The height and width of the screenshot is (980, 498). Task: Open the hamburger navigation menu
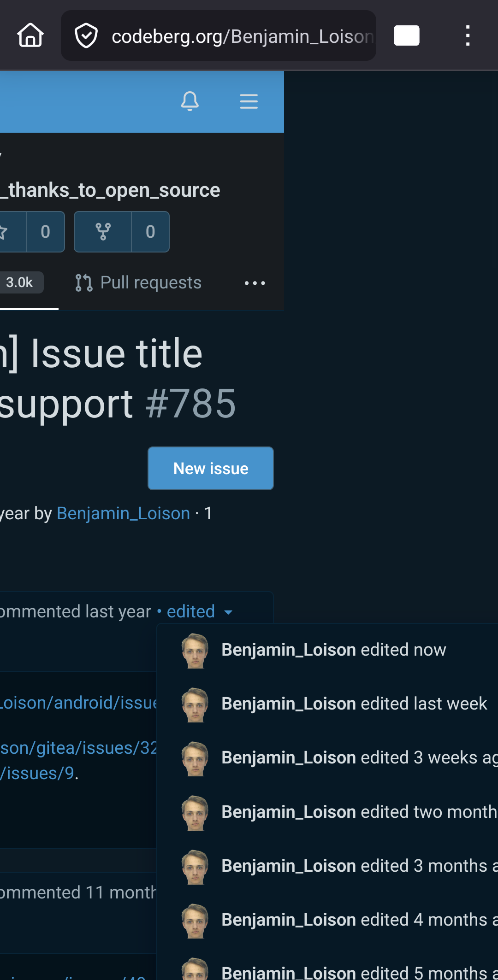click(x=249, y=101)
